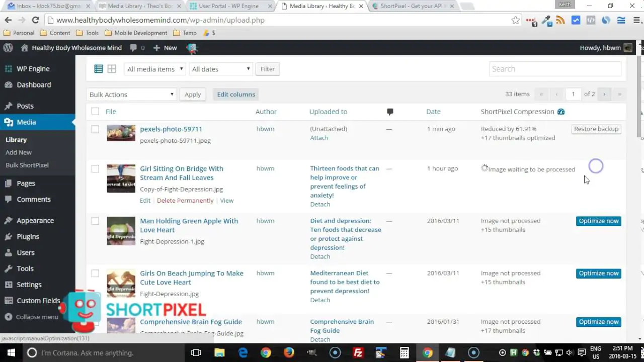
Task: Open the Howdy, hbwm user menu
Action: [x=606, y=48]
